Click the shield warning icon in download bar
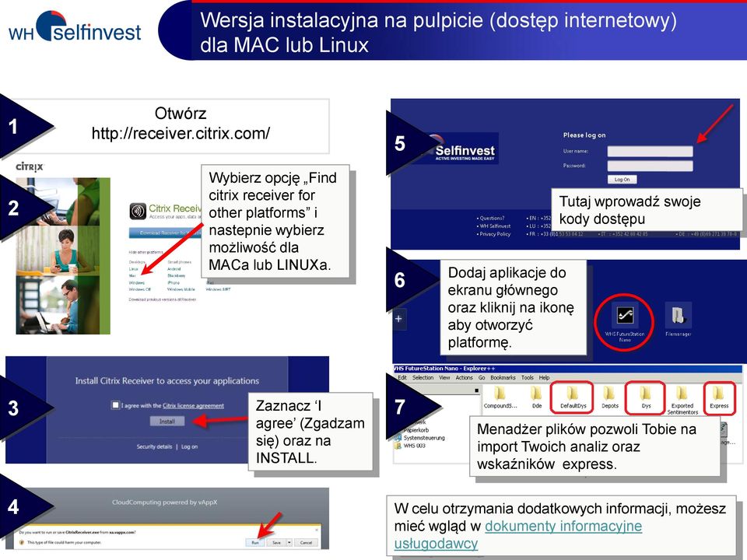Viewport: 747px width, 560px height. [22, 542]
